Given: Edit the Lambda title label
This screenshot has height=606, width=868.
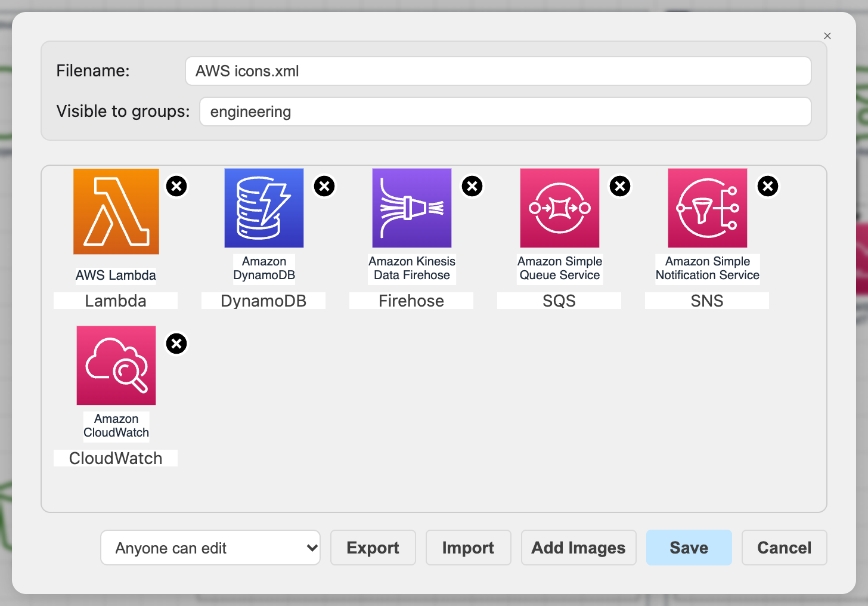Looking at the screenshot, I should [x=116, y=301].
